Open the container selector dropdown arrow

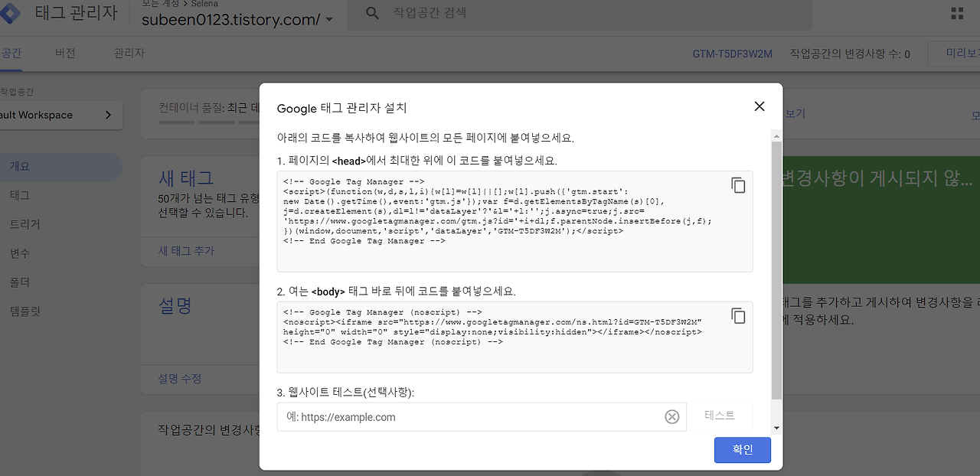(329, 20)
